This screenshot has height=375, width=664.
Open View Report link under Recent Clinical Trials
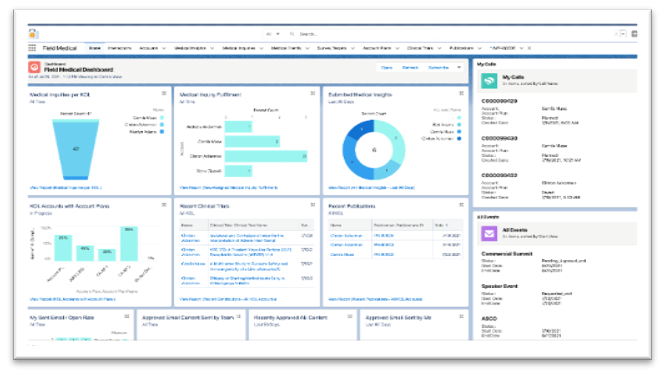(228, 299)
